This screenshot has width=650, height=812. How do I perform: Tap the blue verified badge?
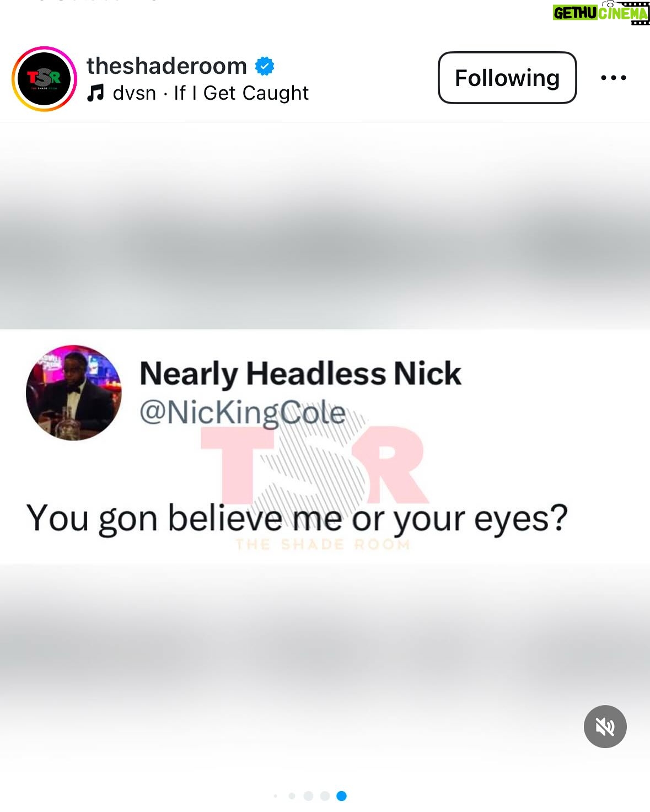point(265,66)
